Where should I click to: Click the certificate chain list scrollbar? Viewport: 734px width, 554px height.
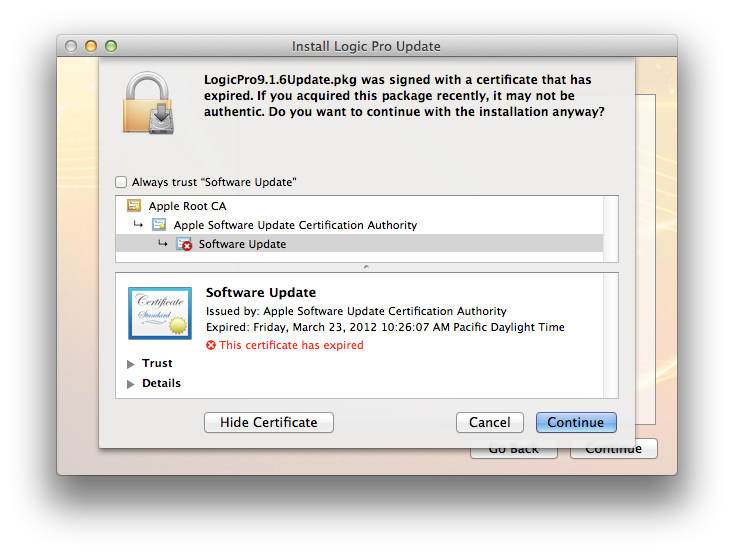[x=610, y=229]
